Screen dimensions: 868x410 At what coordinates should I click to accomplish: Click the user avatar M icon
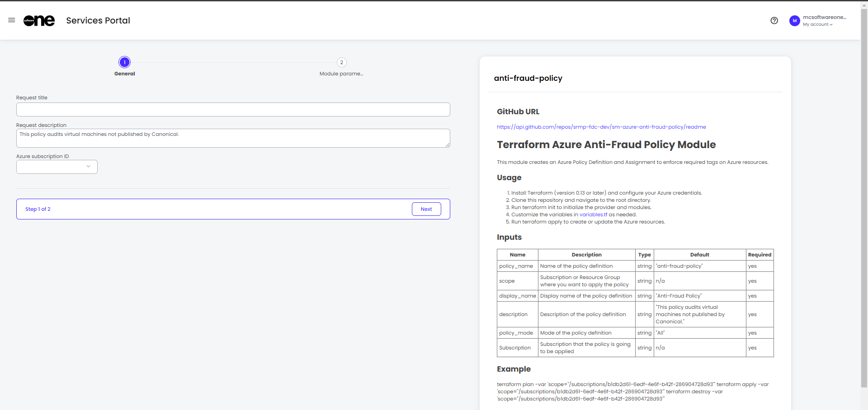(794, 21)
